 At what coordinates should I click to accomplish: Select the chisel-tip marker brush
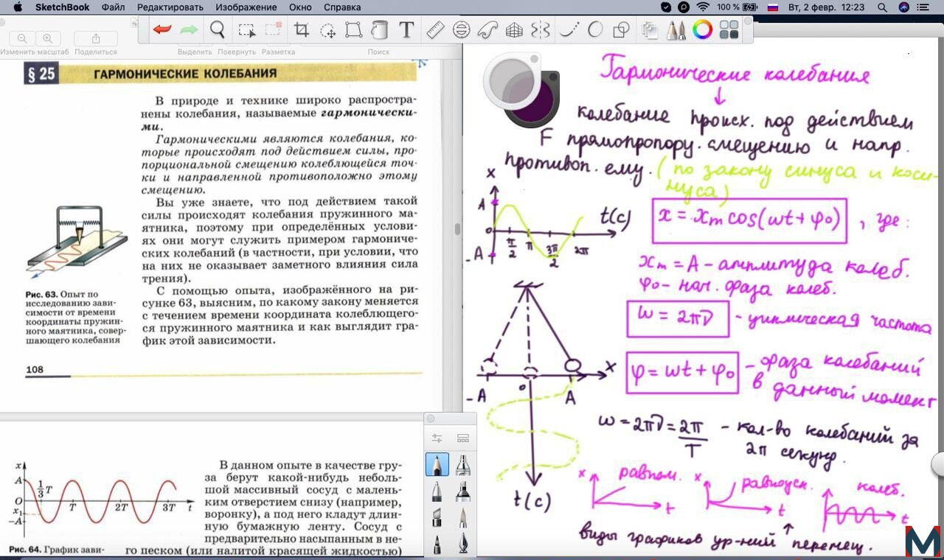463,491
